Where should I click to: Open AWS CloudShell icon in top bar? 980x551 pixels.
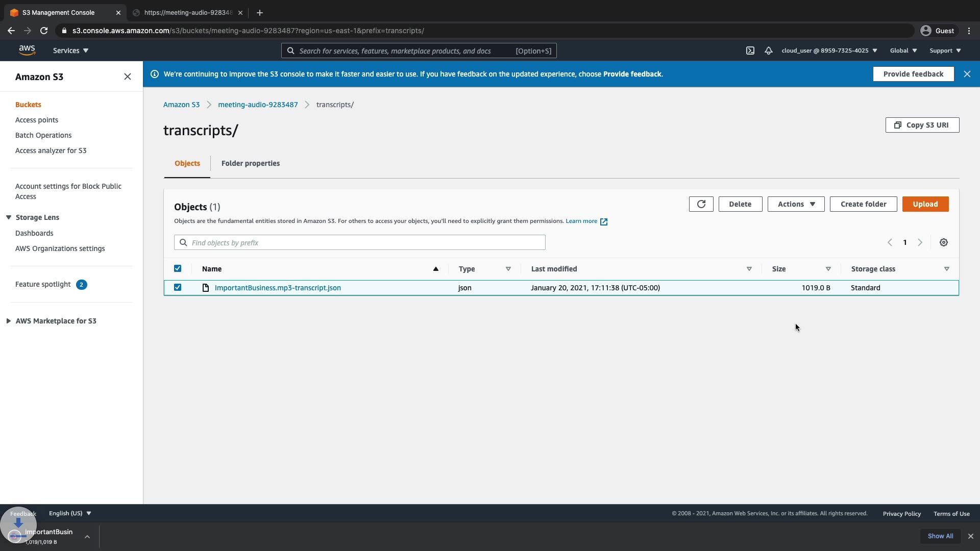(750, 51)
